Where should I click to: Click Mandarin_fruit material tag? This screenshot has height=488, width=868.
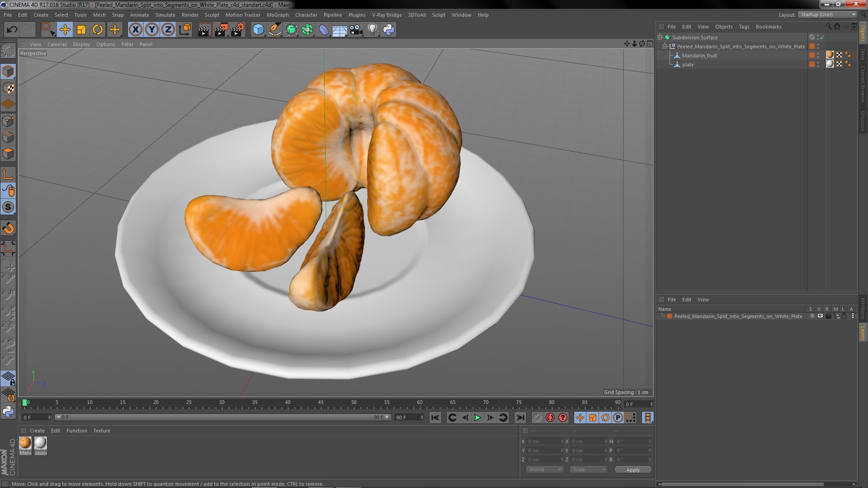(x=830, y=55)
